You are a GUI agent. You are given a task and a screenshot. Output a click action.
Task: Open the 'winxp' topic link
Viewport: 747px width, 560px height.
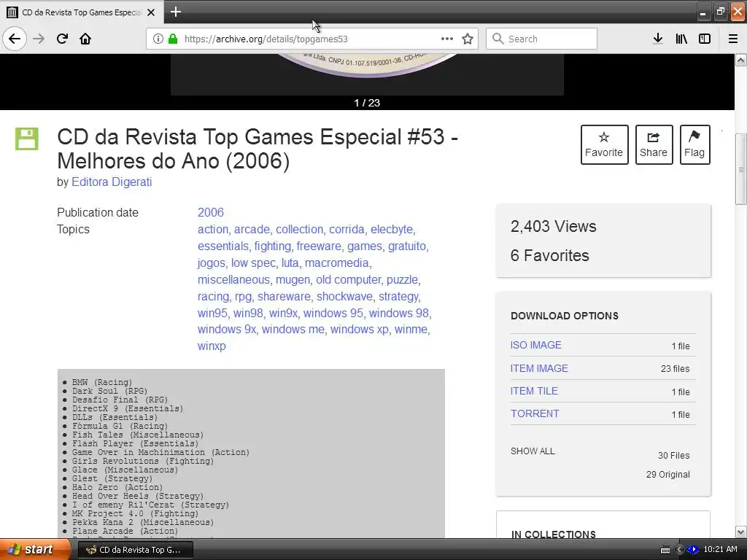click(x=212, y=346)
